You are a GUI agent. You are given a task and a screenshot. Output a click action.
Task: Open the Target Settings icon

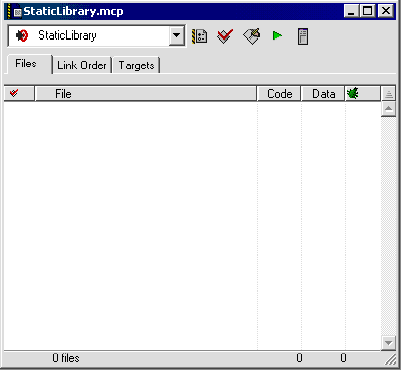click(x=199, y=36)
